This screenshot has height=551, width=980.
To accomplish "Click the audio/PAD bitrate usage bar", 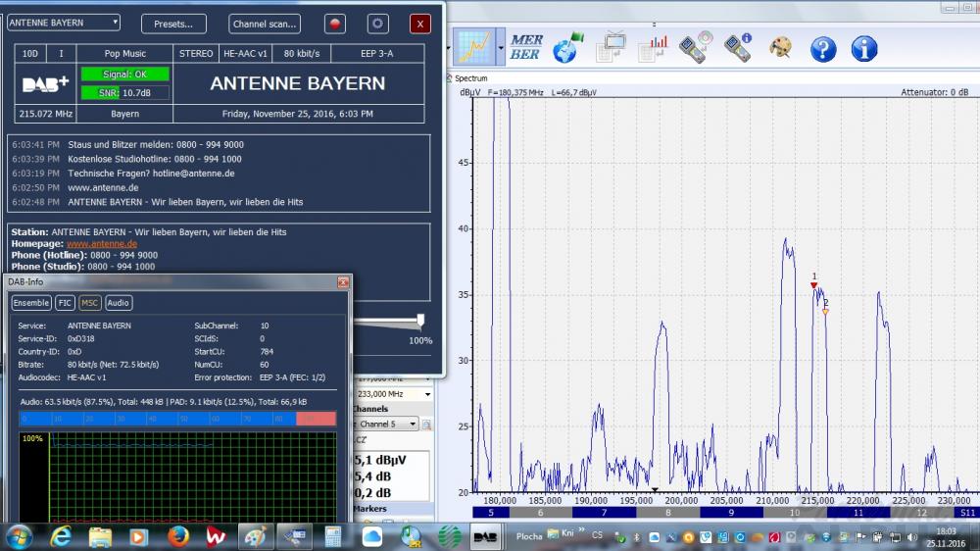I will click(x=177, y=419).
